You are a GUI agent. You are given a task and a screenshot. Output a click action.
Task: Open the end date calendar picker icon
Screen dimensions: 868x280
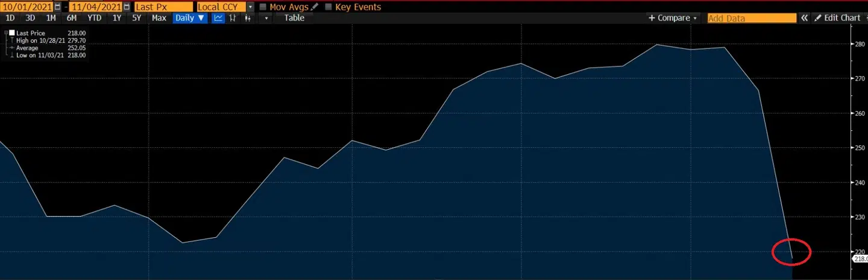126,7
